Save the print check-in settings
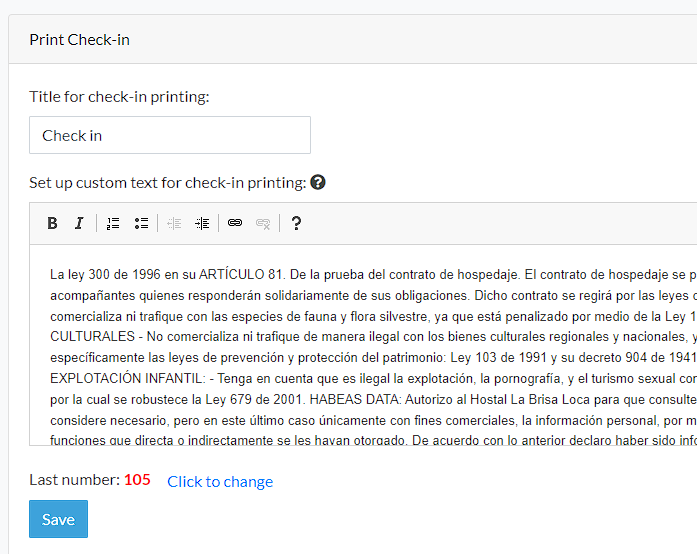 [58, 519]
